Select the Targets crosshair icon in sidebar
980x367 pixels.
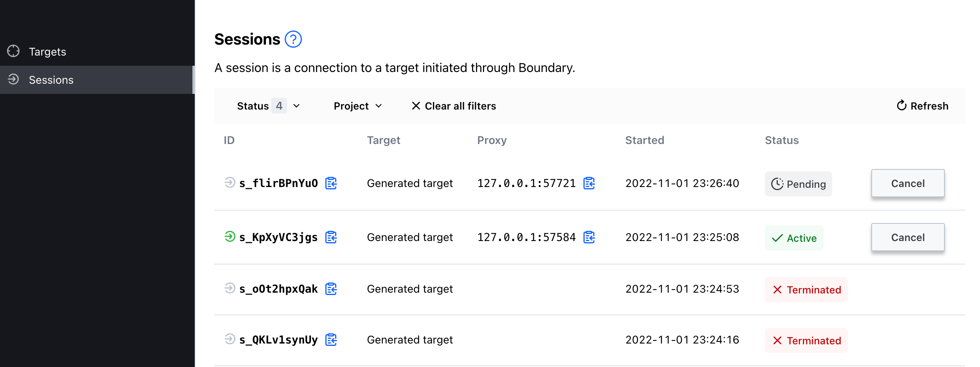coord(14,51)
